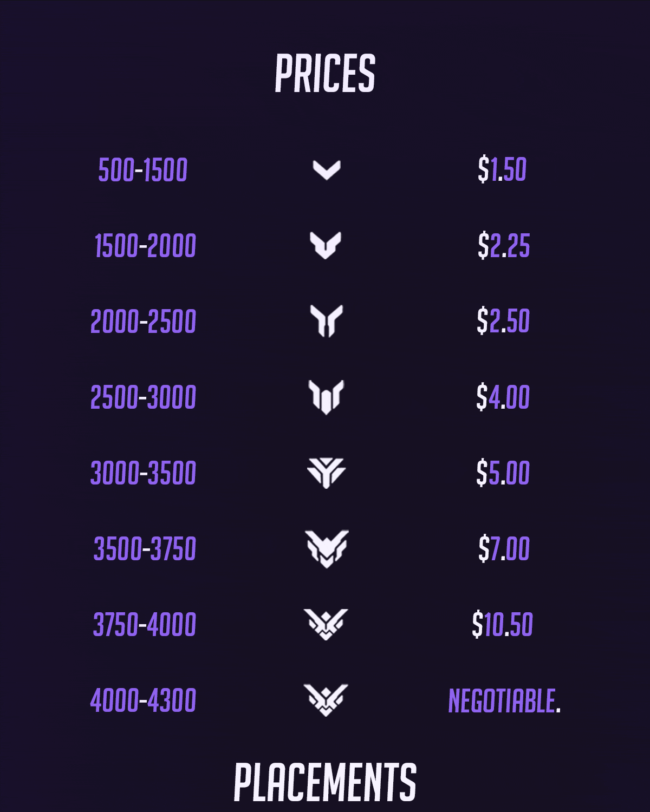This screenshot has height=812, width=650.
Task: Click the rank icon beside 4000-4300
Action: click(326, 700)
